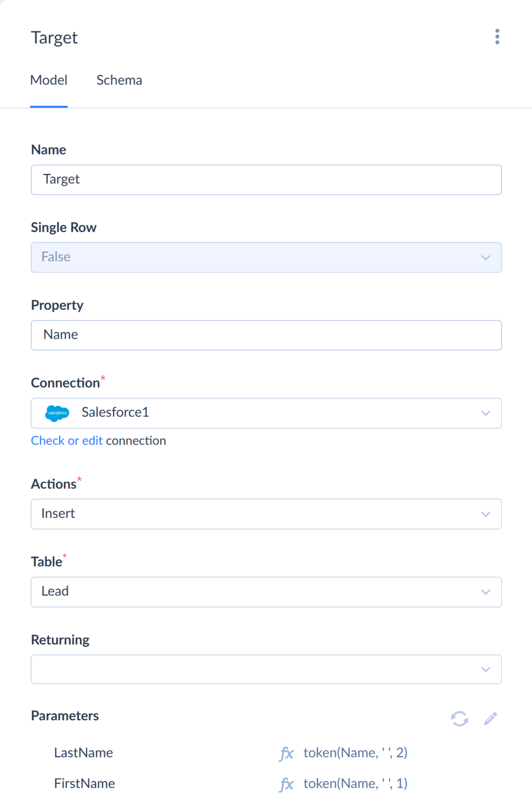Viewport: 532px width, 808px height.
Task: Edit parameters with the pencil icon
Action: (x=490, y=719)
